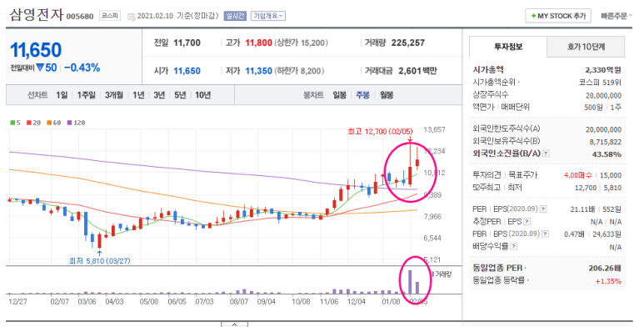Click the purple 120-day moving average legend
This screenshot has height=327, width=644.
point(76,123)
